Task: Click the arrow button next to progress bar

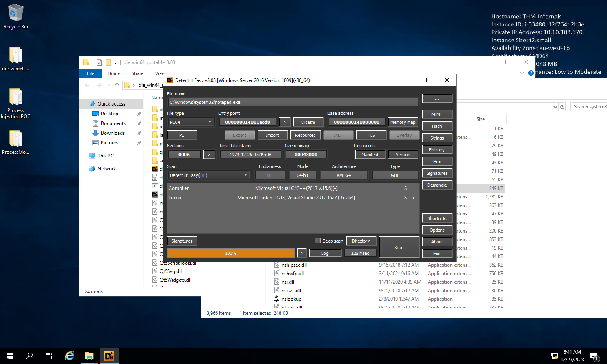Action: pos(302,253)
